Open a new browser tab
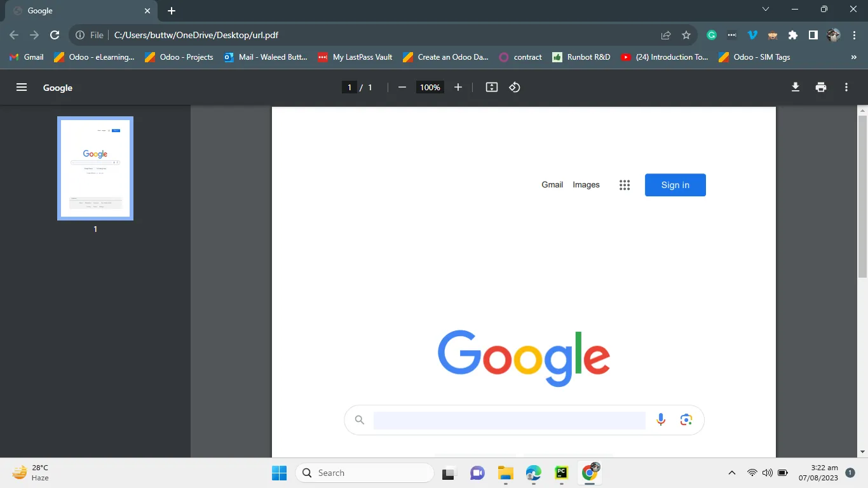 172,11
